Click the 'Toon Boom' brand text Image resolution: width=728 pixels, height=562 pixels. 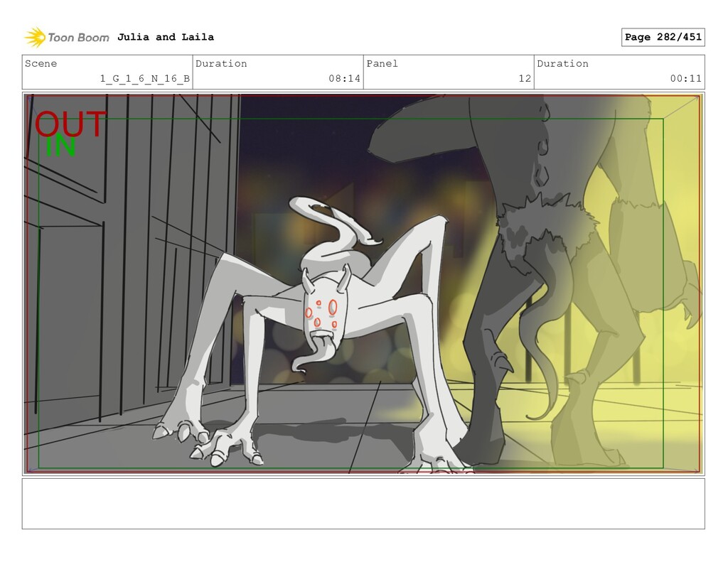click(x=78, y=38)
